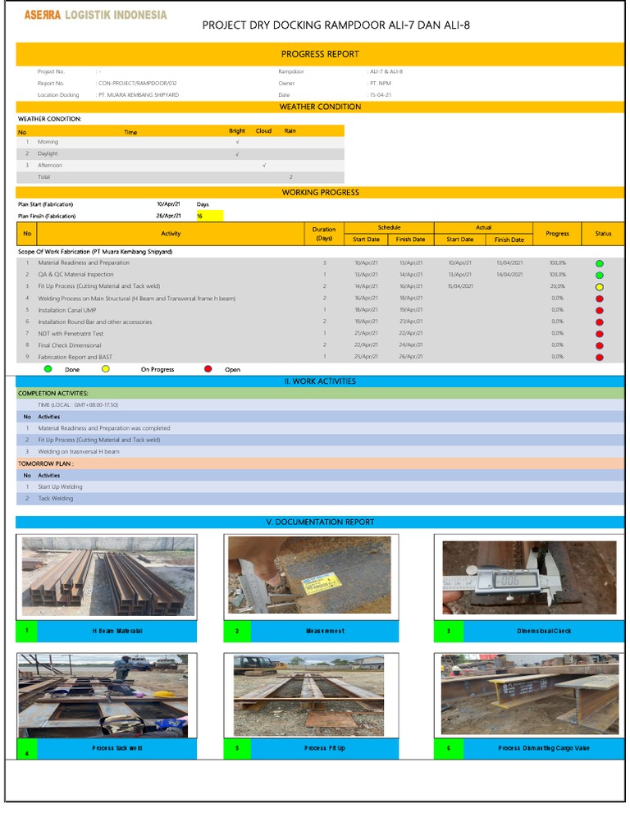This screenshot has width=630, height=840.
Task: Click the Duration (Days) column header
Action: (324, 234)
